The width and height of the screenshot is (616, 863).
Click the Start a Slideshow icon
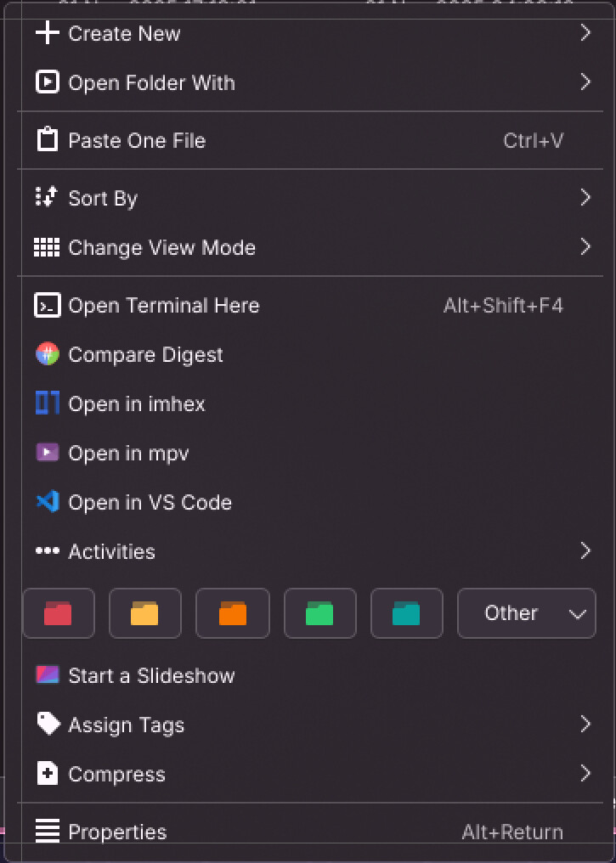tap(47, 675)
